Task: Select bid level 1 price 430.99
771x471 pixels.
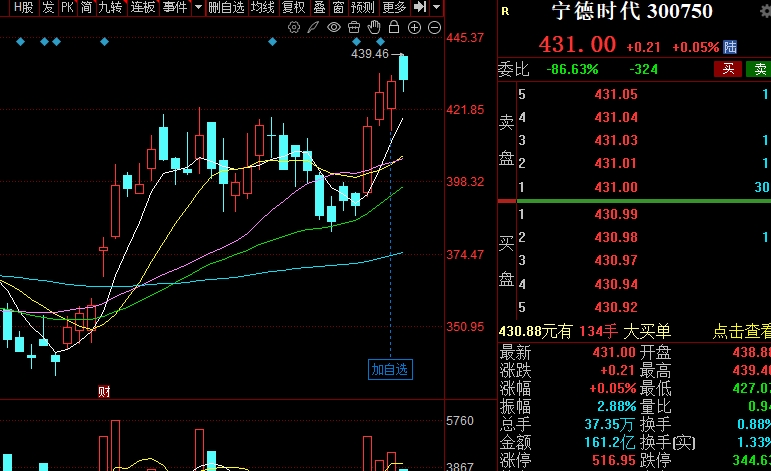Action: (616, 214)
